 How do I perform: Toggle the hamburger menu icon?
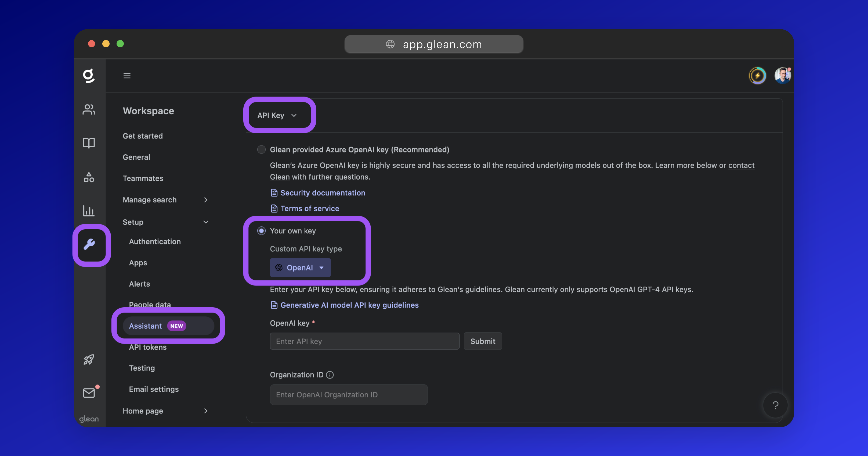(127, 76)
